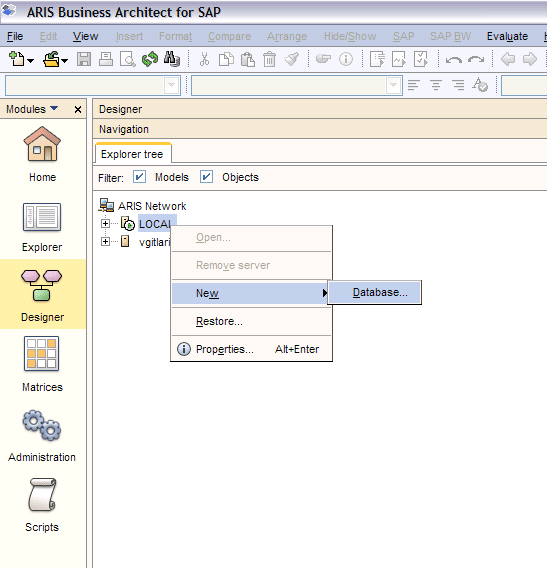The width and height of the screenshot is (547, 568).
Task: Click the Copy toolbar icon
Action: click(226, 59)
